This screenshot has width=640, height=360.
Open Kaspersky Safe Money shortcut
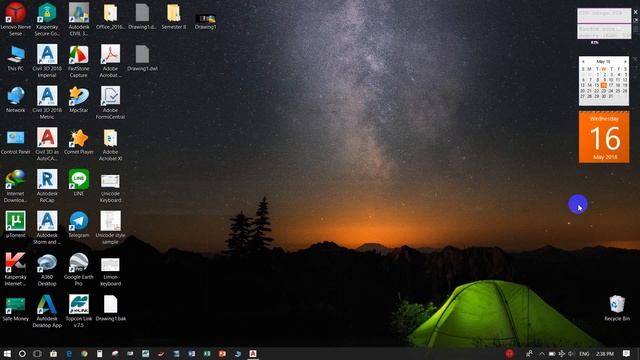[x=16, y=309]
